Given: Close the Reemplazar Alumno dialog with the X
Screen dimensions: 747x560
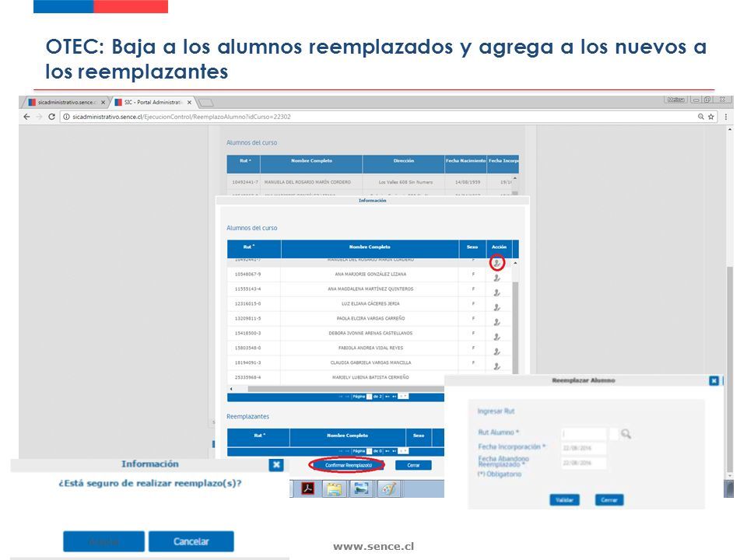Looking at the screenshot, I should [x=714, y=380].
